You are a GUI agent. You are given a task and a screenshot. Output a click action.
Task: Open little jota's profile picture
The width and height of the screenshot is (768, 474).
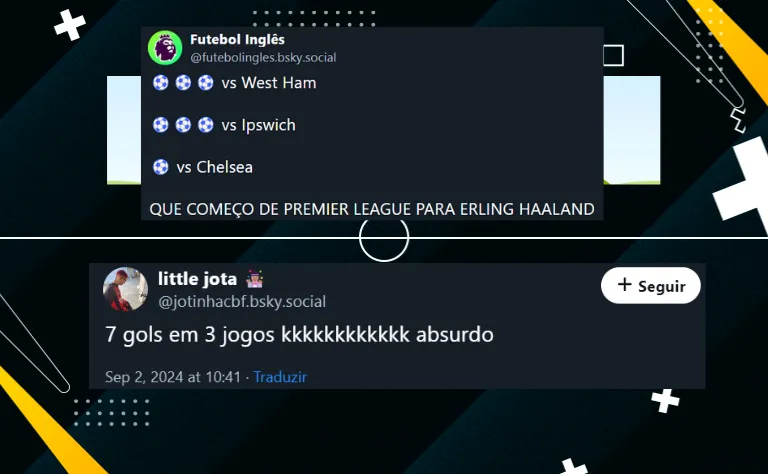tap(125, 289)
